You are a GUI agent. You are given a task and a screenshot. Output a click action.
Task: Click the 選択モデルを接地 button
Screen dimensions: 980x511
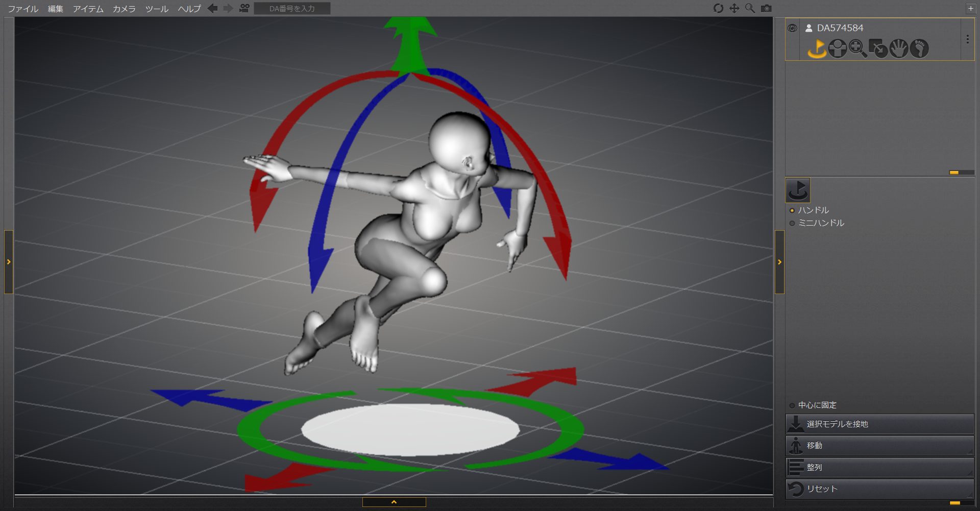coord(879,424)
